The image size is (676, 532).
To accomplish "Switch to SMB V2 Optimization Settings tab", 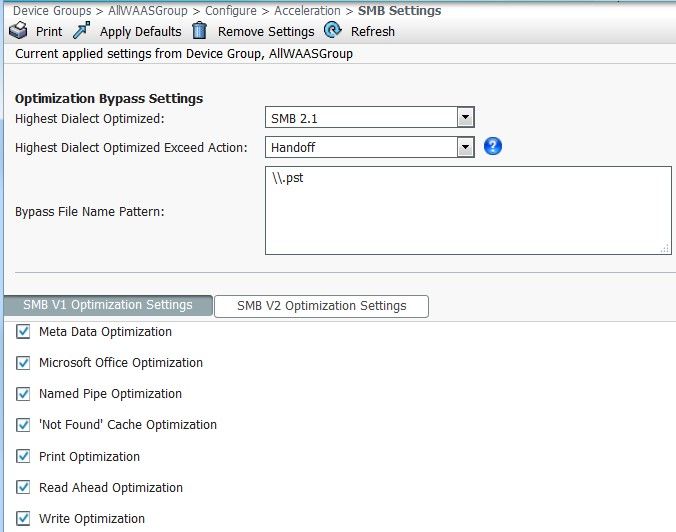I will coord(321,306).
